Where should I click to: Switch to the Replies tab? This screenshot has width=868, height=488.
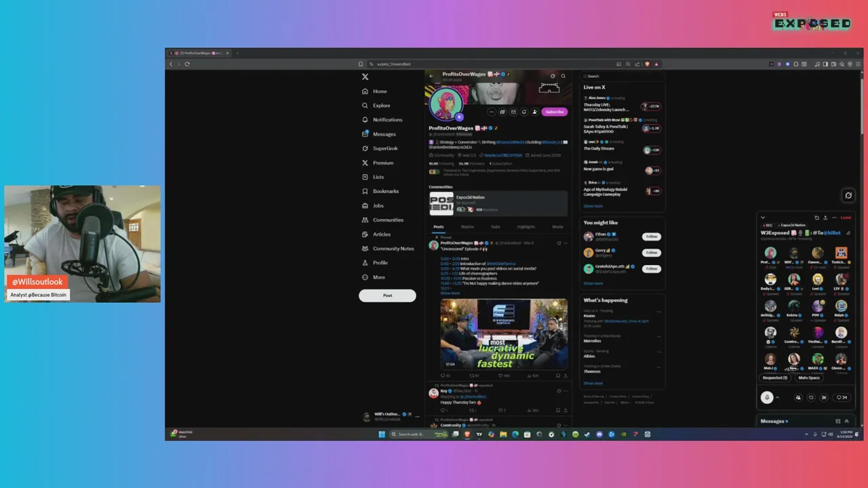point(467,227)
